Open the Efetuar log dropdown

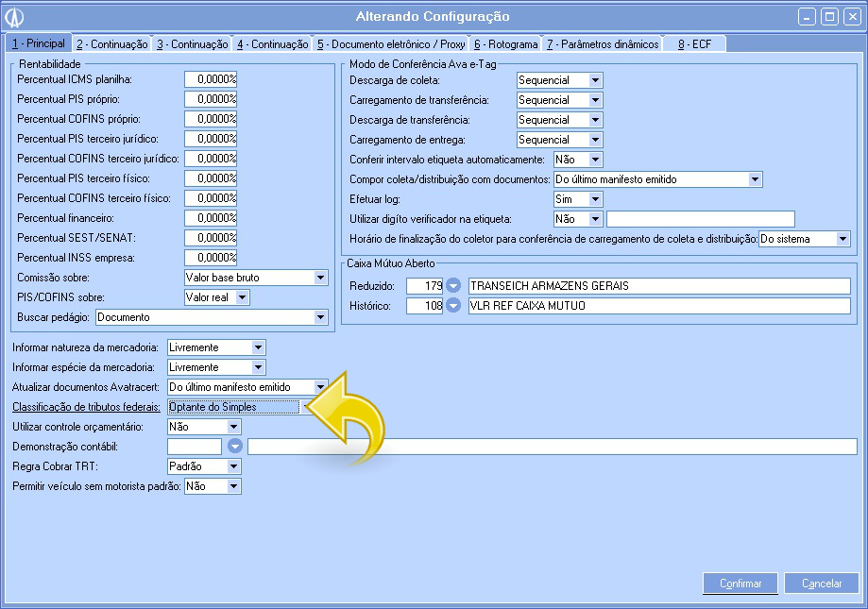595,199
